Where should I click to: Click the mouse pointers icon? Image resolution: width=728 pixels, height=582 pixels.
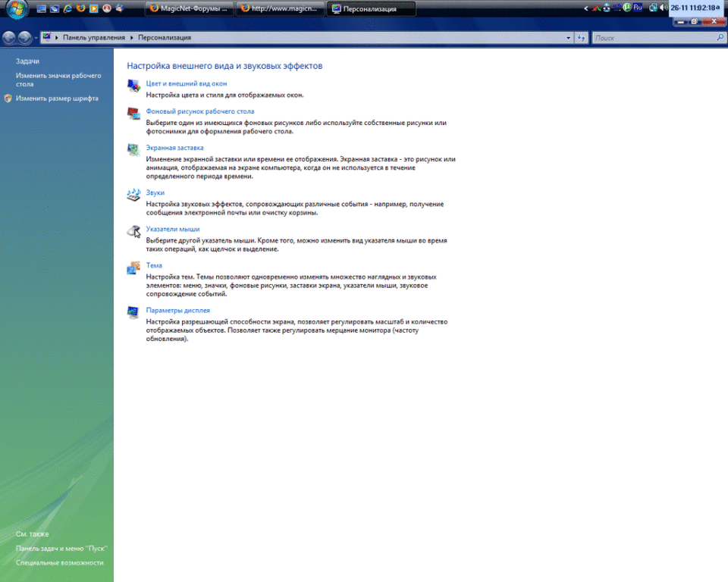tap(133, 231)
